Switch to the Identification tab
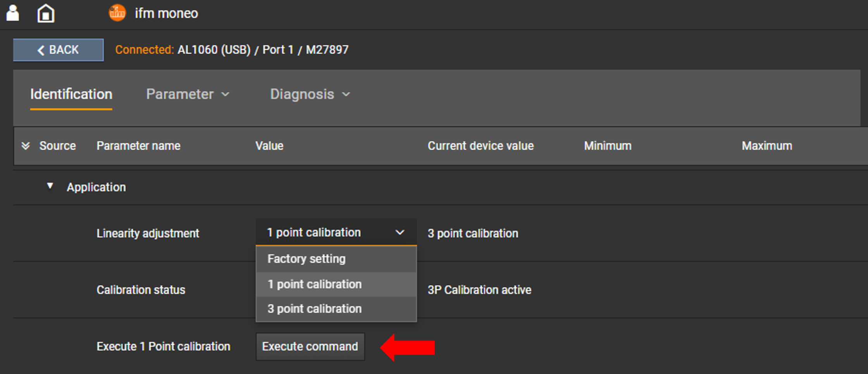Image resolution: width=868 pixels, height=374 pixels. point(71,94)
